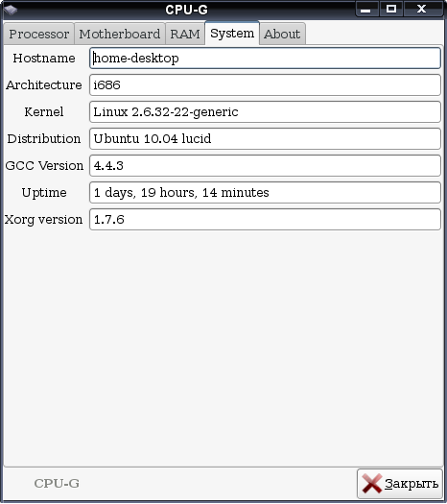
Task: Click the System tab
Action: 232,33
